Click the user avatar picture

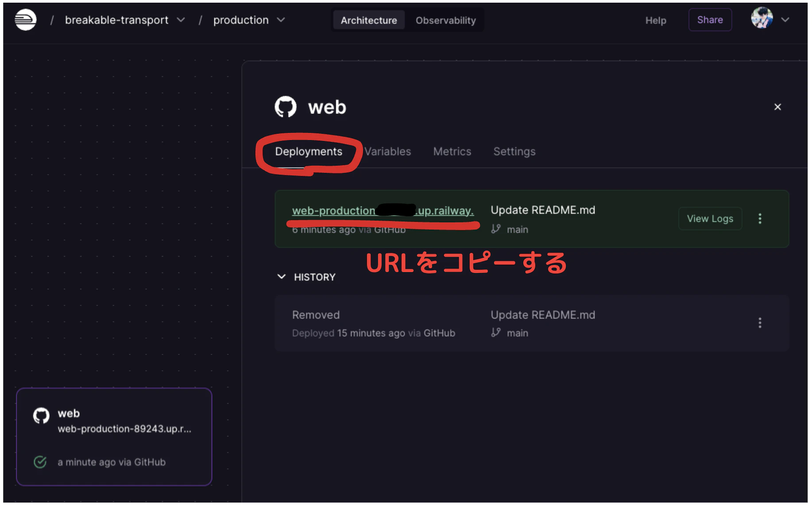[762, 18]
